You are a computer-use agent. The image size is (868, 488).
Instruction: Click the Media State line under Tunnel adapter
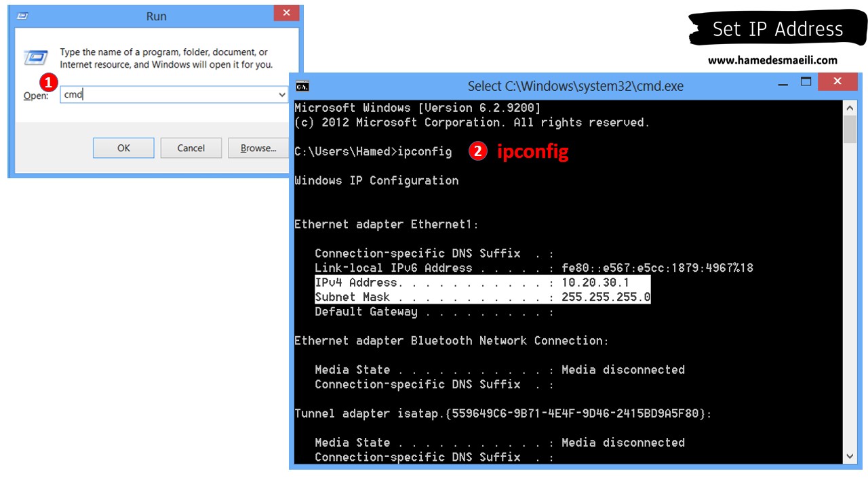500,442
